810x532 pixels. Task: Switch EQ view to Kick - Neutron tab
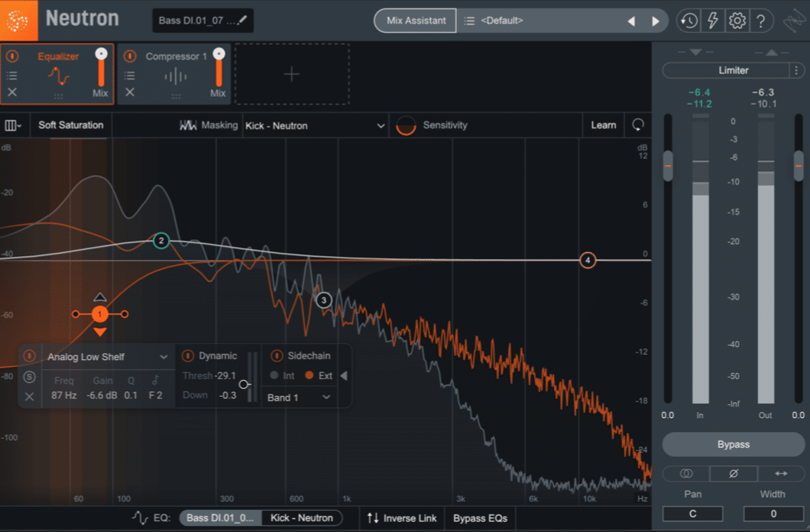[302, 517]
